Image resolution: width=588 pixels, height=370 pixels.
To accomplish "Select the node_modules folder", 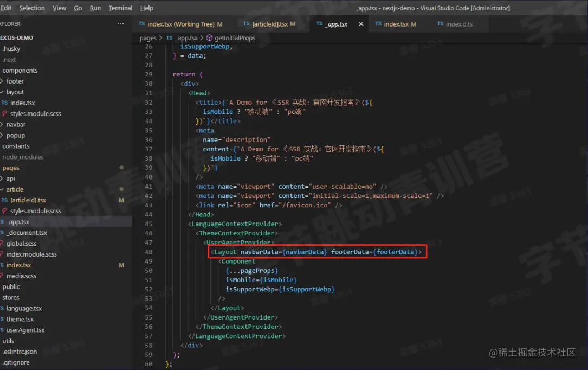I will (x=23, y=157).
